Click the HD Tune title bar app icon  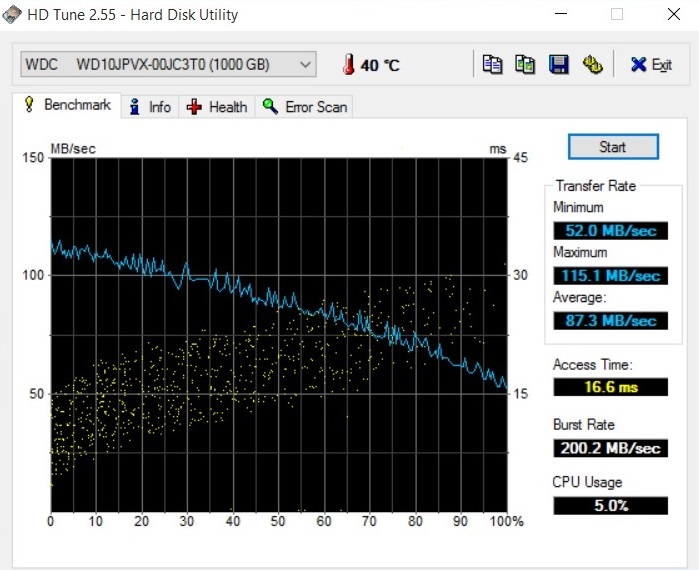coord(12,14)
